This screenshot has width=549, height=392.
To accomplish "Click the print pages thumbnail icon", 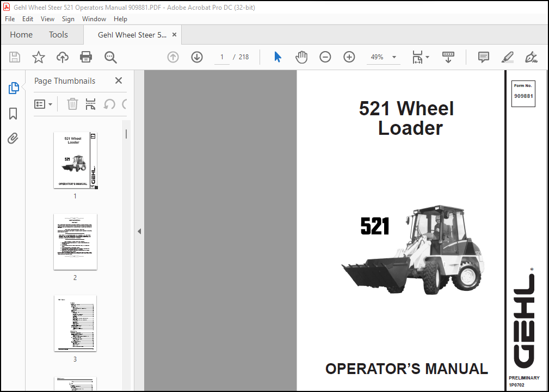I will point(91,104).
